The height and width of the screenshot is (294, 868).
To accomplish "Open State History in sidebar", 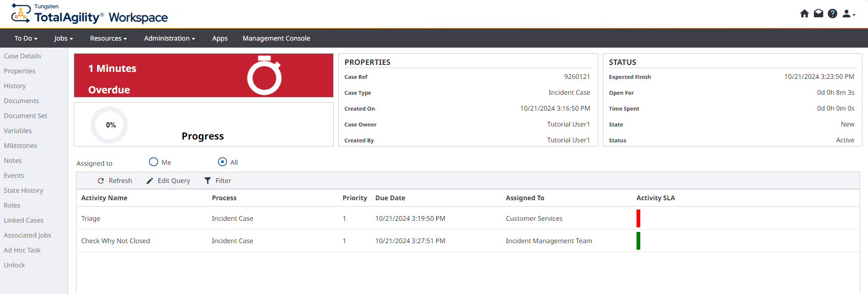I will point(23,190).
